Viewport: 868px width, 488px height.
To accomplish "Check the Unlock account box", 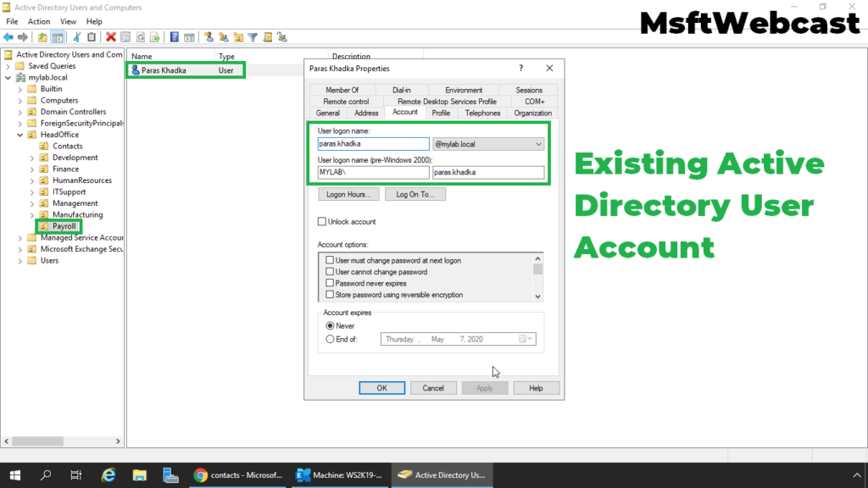I will 321,221.
